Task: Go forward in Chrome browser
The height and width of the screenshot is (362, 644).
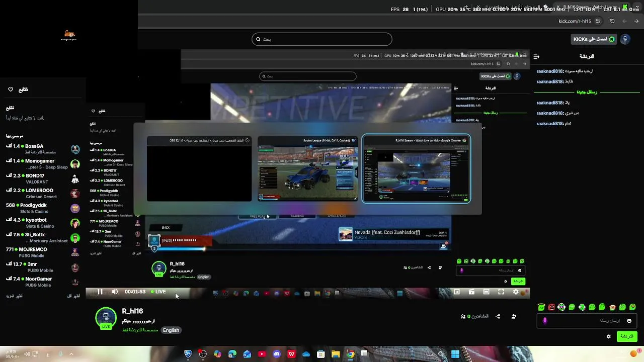Action: 624,21
